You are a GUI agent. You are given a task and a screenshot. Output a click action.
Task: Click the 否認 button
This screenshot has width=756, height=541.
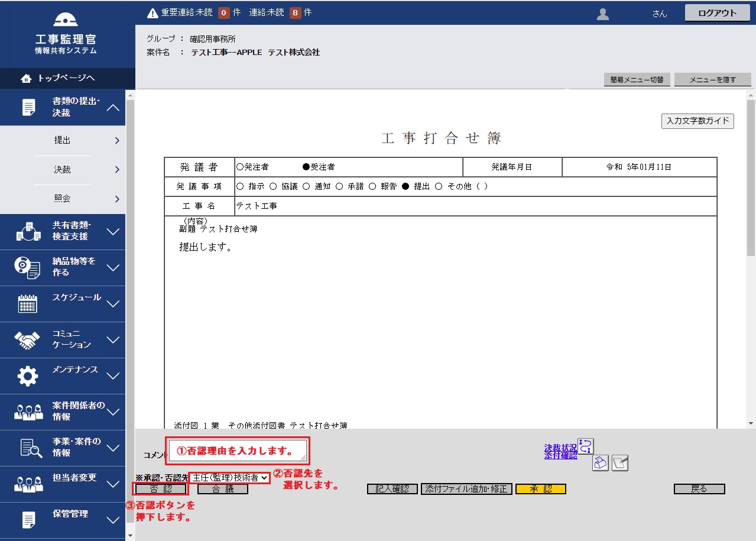point(160,489)
